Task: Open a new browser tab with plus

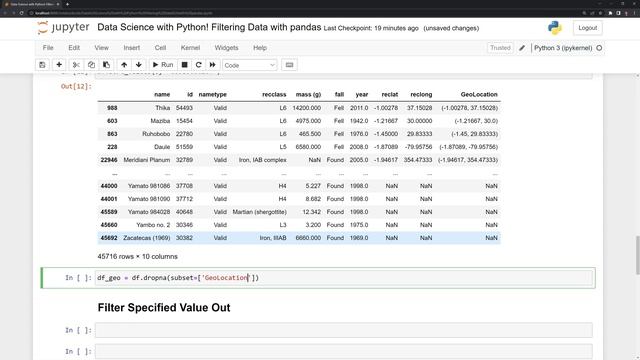Action: click(67, 4)
